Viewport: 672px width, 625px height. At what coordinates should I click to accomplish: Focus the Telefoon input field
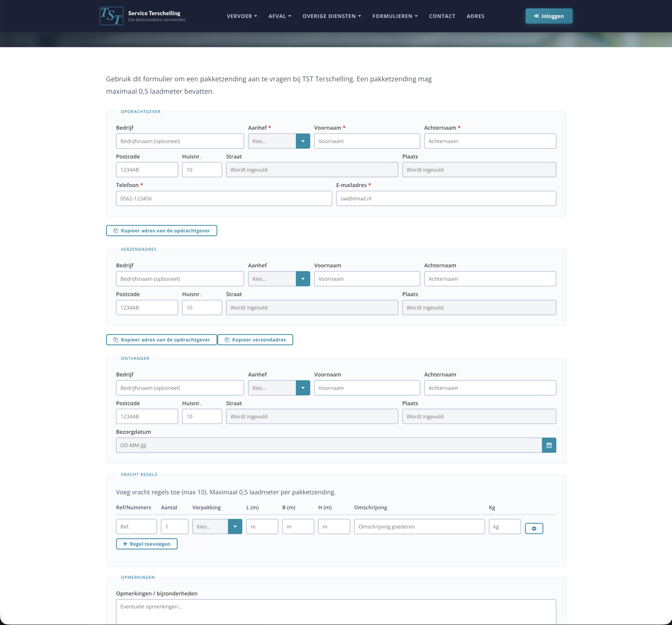click(223, 199)
